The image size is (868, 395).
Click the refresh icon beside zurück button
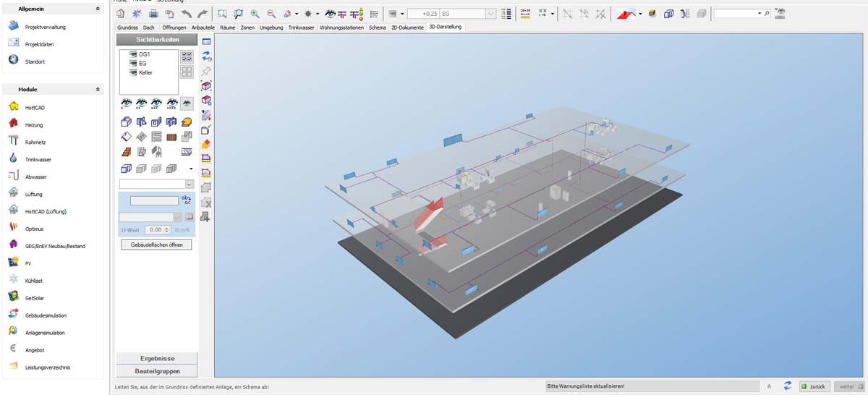pyautogui.click(x=787, y=386)
